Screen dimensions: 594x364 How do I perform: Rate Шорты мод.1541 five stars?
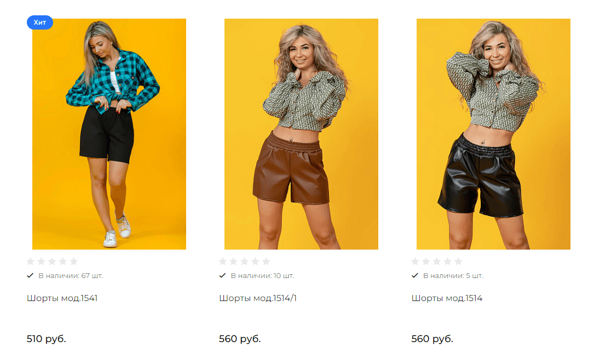coord(74,261)
